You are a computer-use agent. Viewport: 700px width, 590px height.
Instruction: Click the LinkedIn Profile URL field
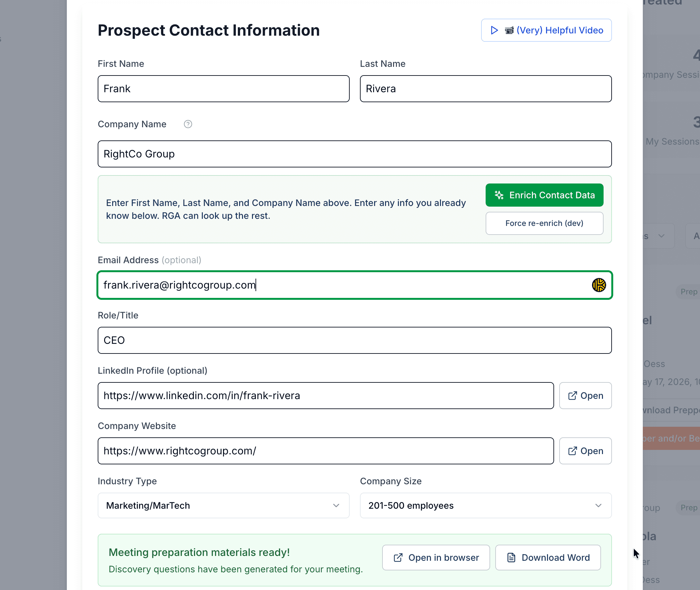tap(326, 396)
